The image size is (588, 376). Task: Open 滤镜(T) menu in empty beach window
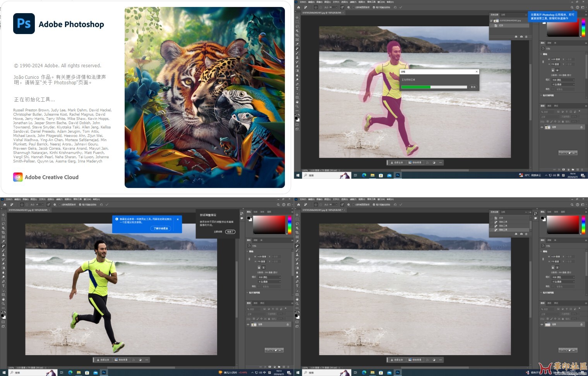click(x=353, y=199)
